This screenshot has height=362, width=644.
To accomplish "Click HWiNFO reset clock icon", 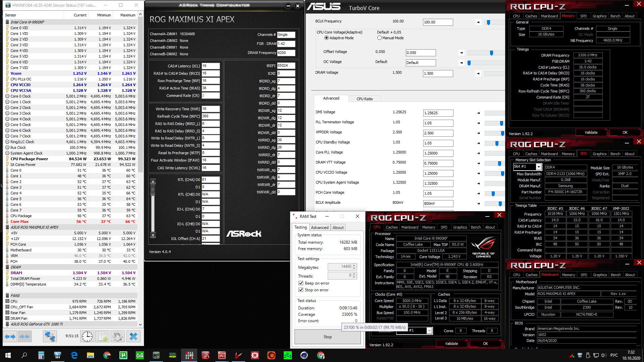I will click(87, 337).
